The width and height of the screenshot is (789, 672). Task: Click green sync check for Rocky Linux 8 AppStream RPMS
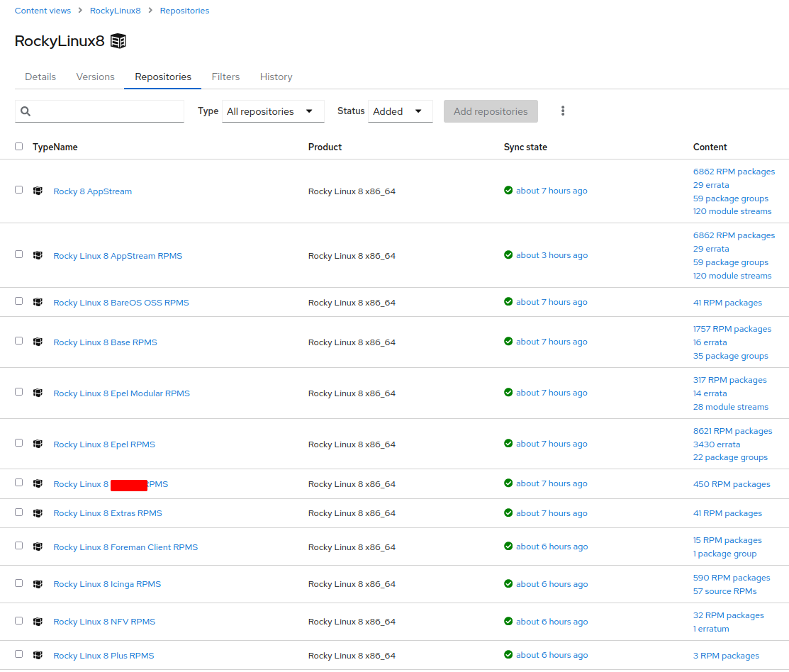(x=508, y=254)
